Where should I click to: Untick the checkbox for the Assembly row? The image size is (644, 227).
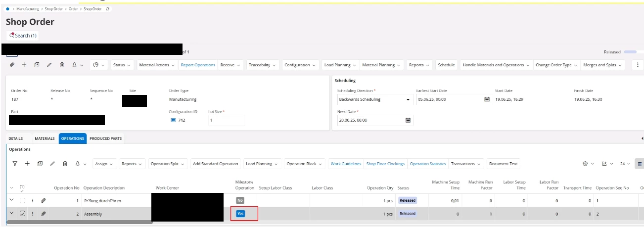coord(22,214)
